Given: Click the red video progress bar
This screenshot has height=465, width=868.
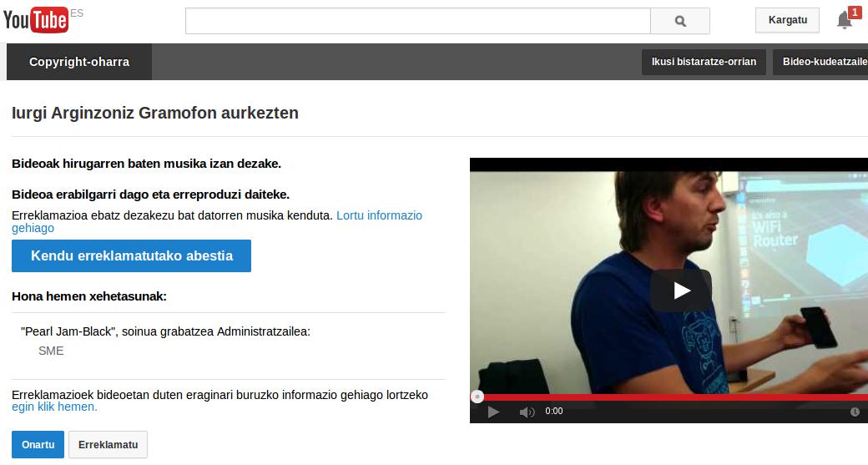Looking at the screenshot, I should (668, 397).
